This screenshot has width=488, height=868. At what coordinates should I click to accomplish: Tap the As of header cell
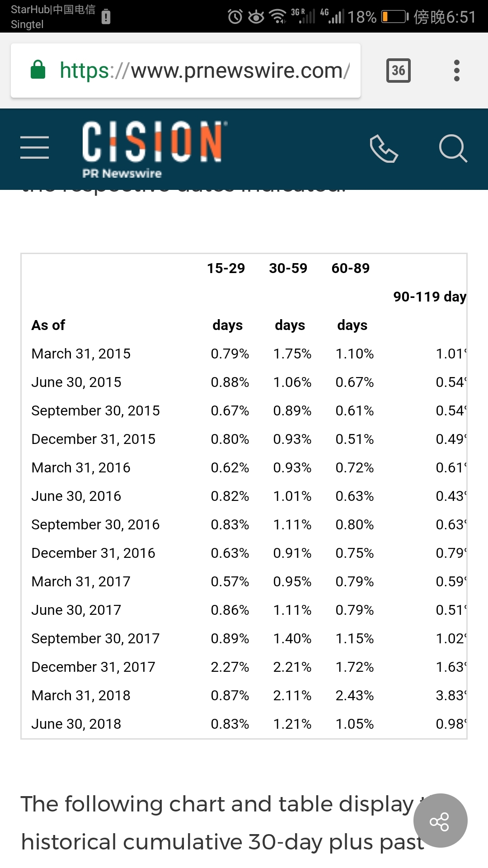pos(48,325)
